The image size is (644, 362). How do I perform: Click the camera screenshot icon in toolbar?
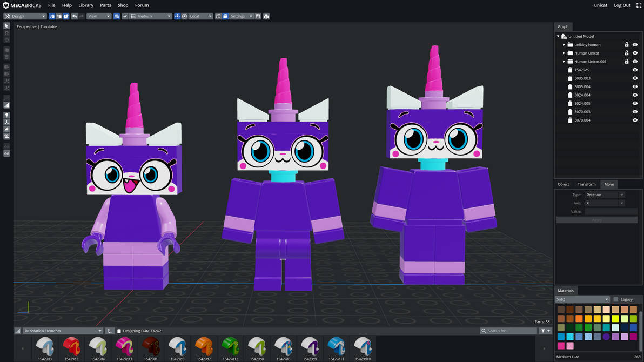point(266,16)
